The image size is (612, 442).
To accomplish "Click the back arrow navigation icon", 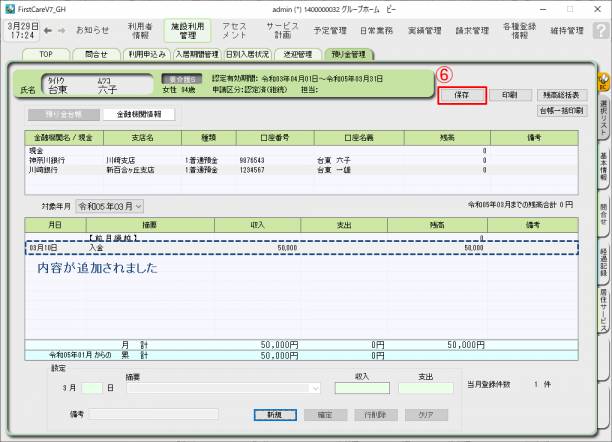I will tap(48, 30).
